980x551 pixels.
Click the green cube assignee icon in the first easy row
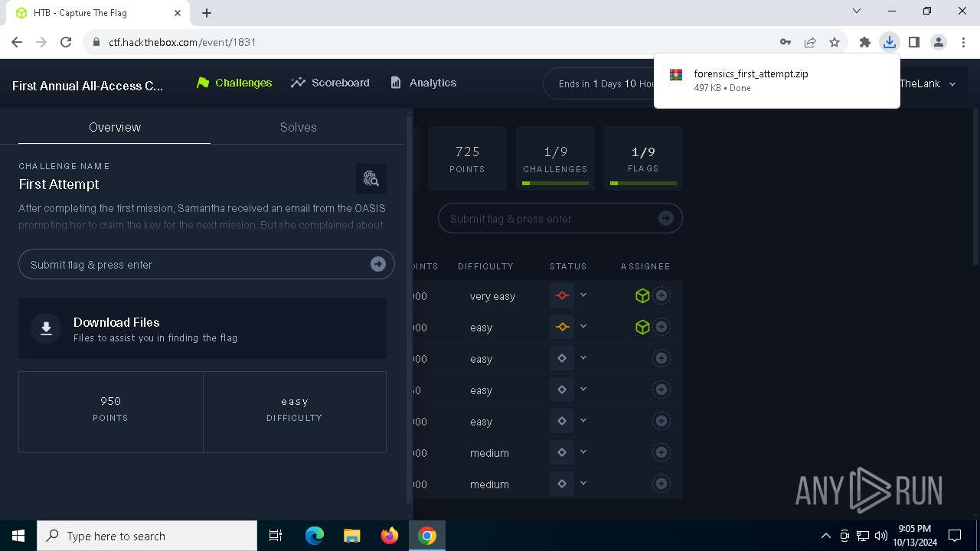point(642,327)
